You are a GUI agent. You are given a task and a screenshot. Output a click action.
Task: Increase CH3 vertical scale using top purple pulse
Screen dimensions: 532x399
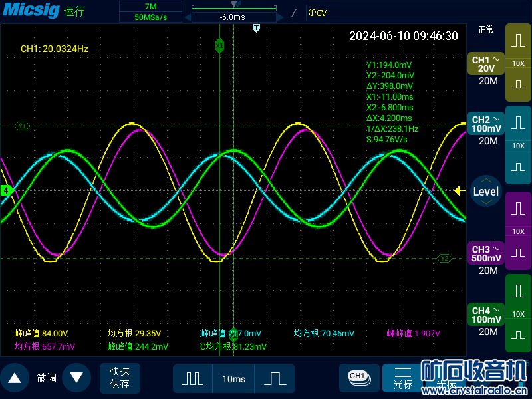pyautogui.click(x=518, y=209)
